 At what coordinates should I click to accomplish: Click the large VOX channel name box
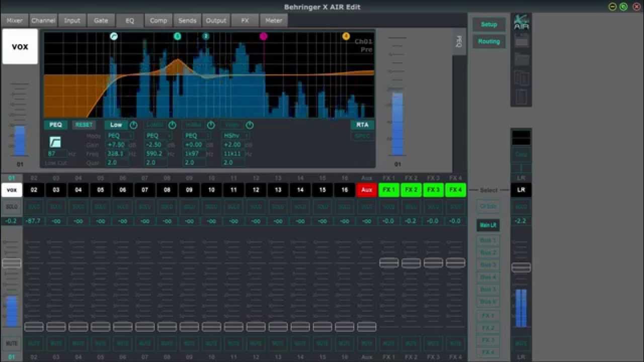coord(20,47)
